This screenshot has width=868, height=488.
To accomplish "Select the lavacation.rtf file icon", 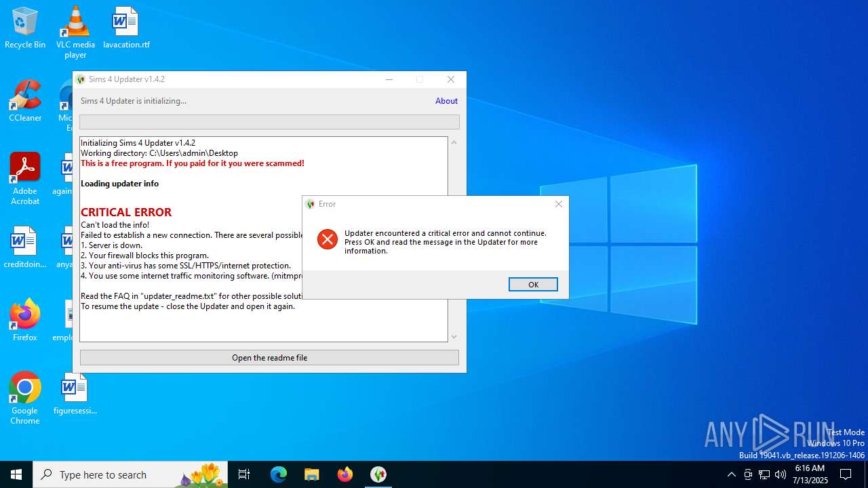I will 126,28.
